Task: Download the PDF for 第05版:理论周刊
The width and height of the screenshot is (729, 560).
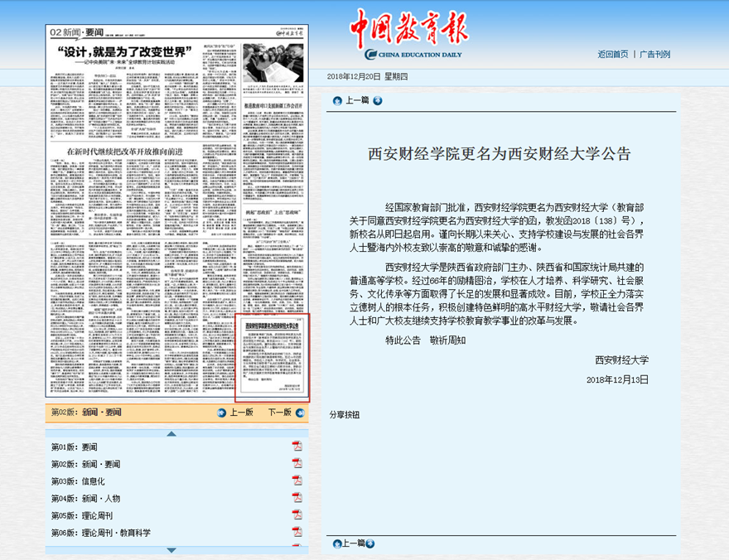Action: 297,515
